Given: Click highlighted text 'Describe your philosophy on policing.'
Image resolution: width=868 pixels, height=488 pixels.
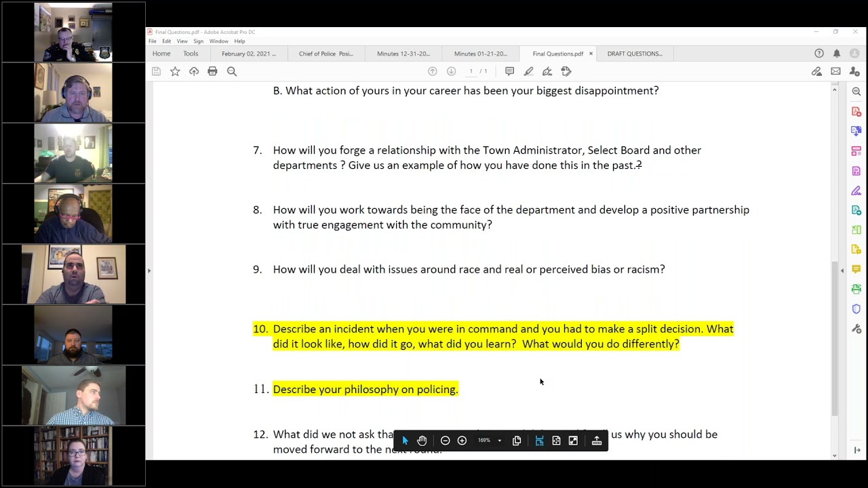Looking at the screenshot, I should click(x=366, y=389).
